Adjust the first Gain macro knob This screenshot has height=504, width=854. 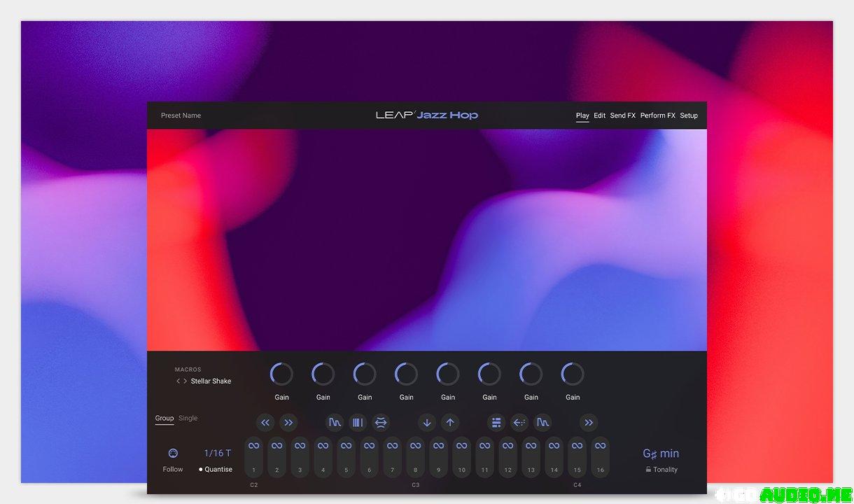(281, 374)
